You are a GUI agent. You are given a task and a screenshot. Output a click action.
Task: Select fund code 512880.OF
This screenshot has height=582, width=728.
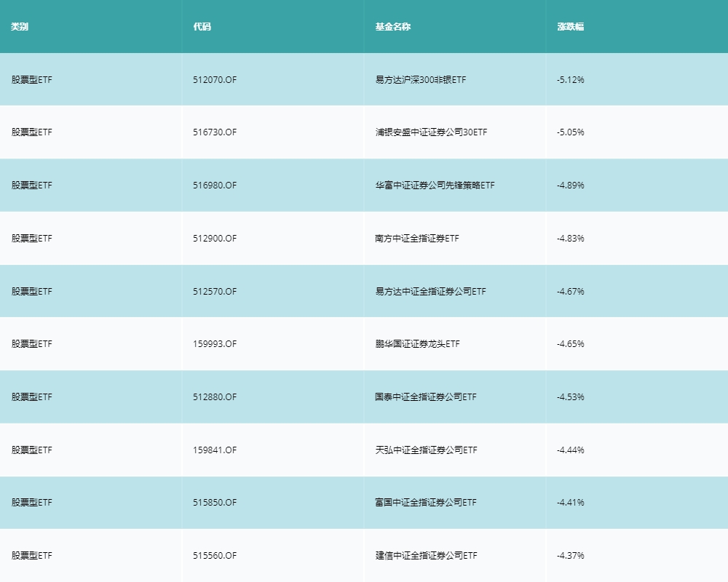[215, 396]
